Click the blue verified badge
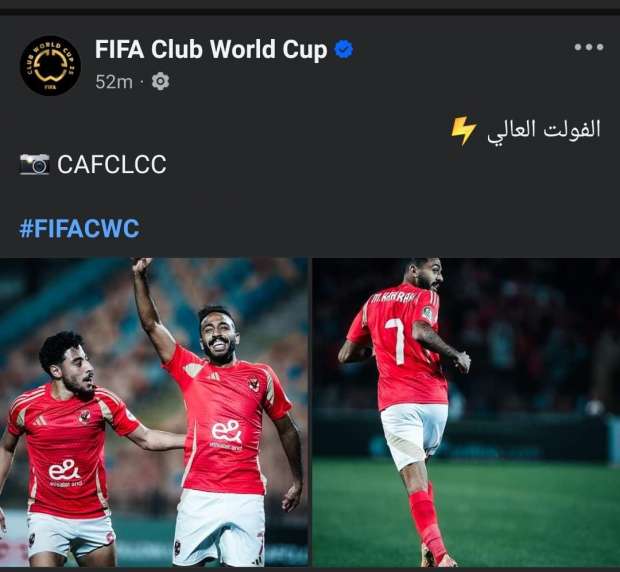Viewport: 620px width, 572px height. point(344,49)
